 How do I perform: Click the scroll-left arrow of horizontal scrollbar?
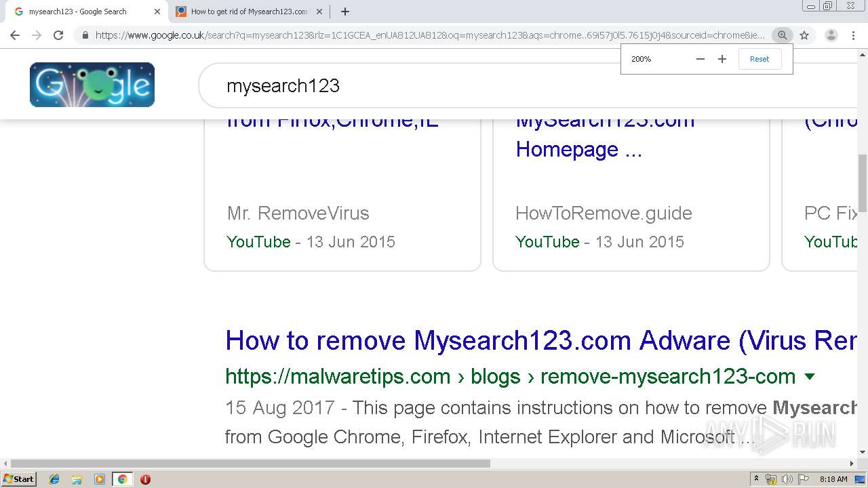(5, 464)
